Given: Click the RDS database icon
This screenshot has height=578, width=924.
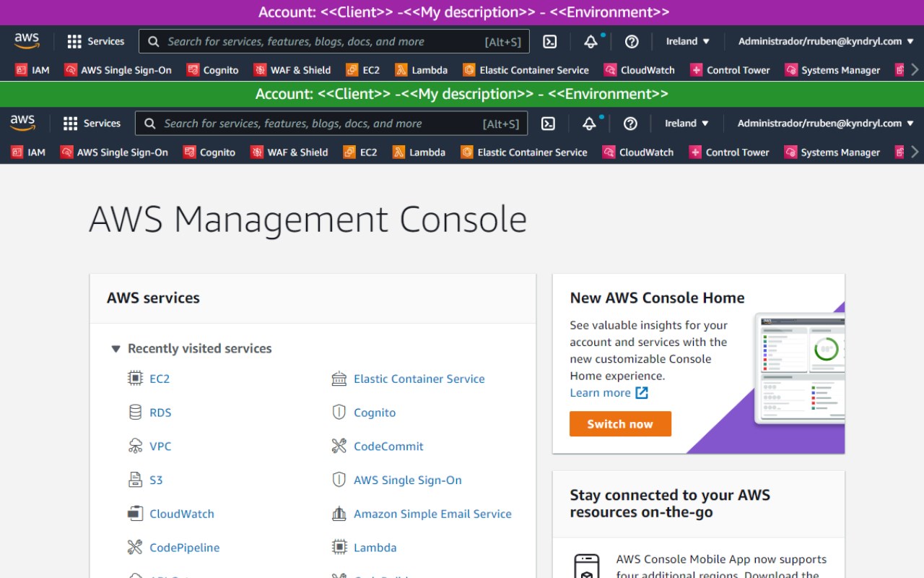Looking at the screenshot, I should [x=135, y=413].
